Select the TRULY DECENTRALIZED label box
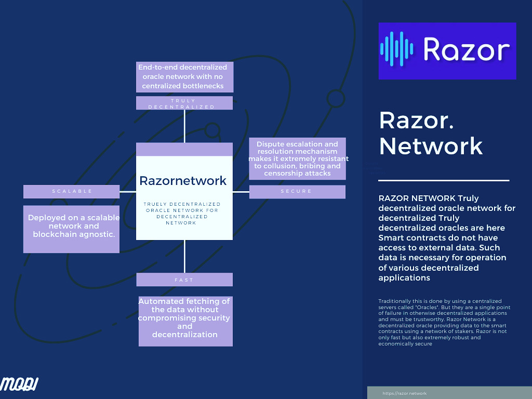The width and height of the screenshot is (532, 399). coord(184,103)
